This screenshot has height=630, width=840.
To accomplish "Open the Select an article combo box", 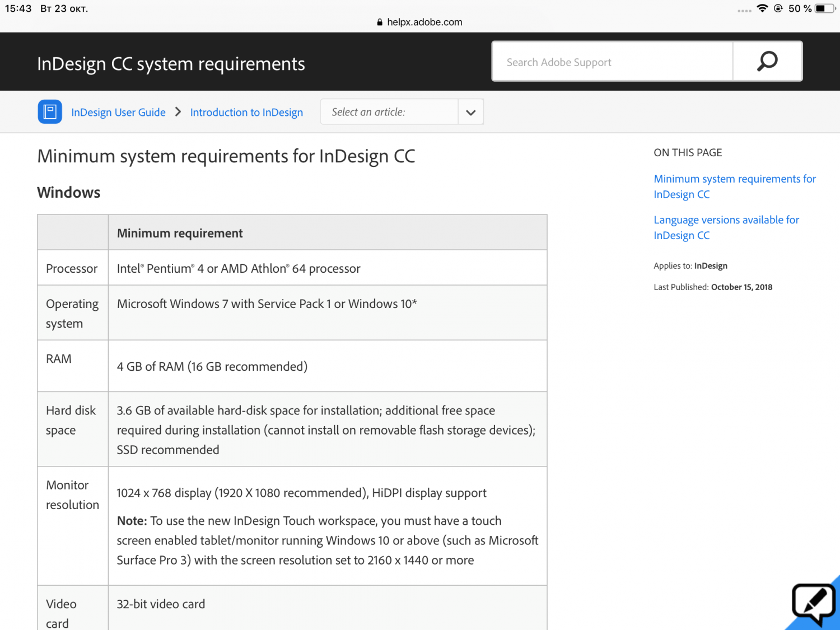I will point(402,112).
